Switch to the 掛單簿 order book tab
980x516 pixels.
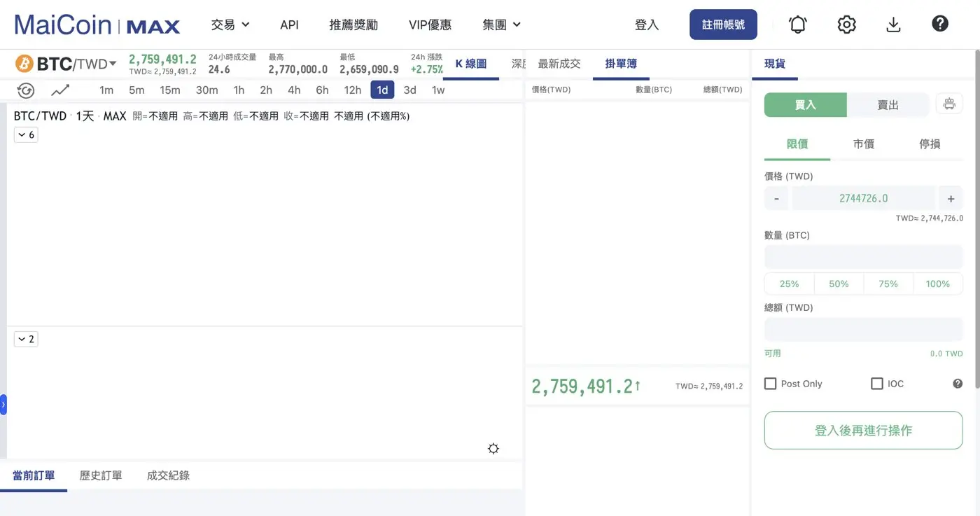[x=621, y=64]
